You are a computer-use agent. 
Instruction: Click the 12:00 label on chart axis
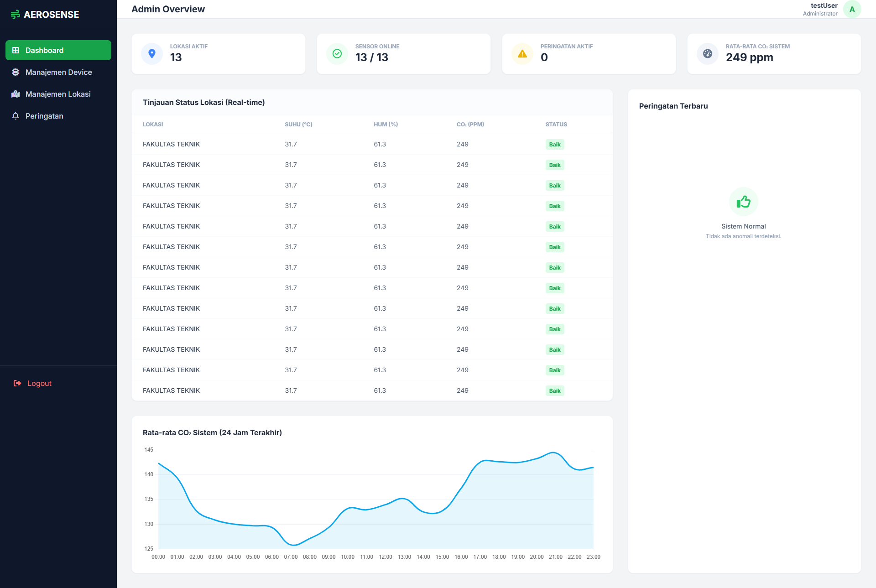(x=386, y=557)
